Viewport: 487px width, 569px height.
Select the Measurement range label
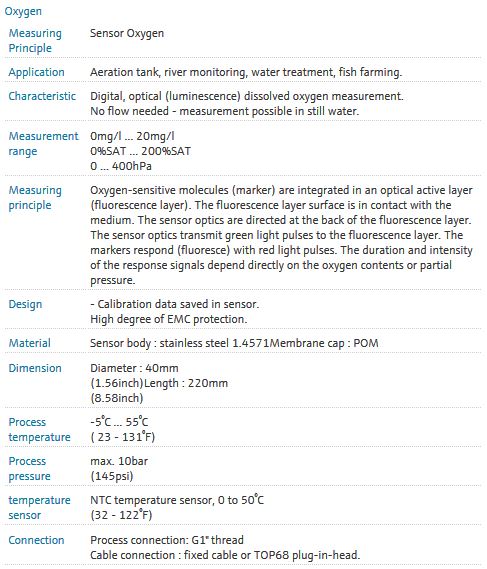(x=43, y=143)
